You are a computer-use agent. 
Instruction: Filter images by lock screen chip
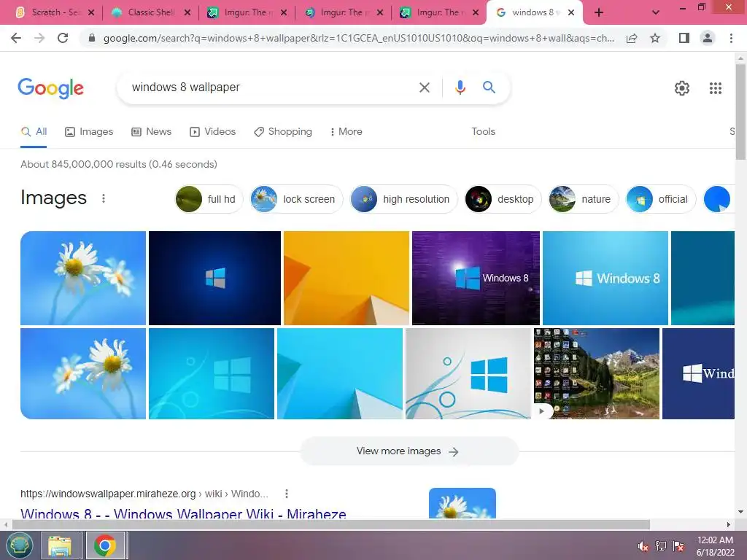tap(296, 199)
